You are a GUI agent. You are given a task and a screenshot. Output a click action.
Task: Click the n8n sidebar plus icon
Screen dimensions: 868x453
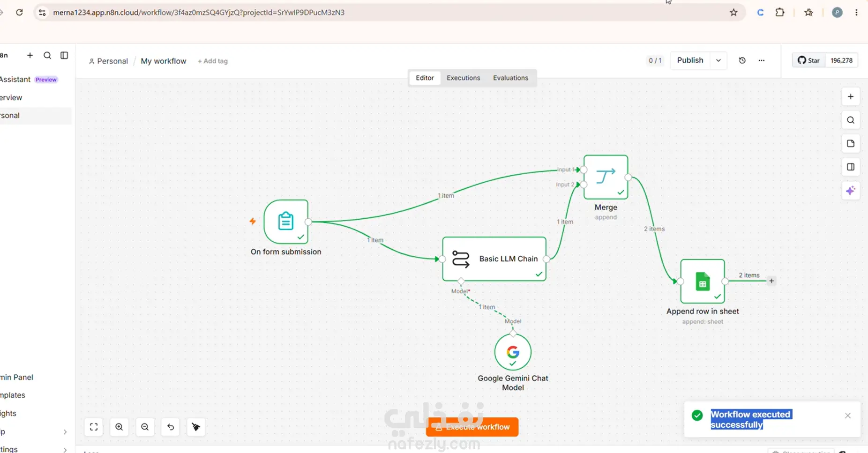(x=30, y=55)
